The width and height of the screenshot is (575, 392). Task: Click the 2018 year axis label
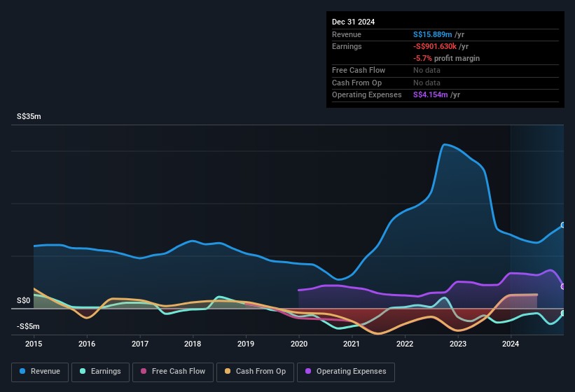(193, 344)
